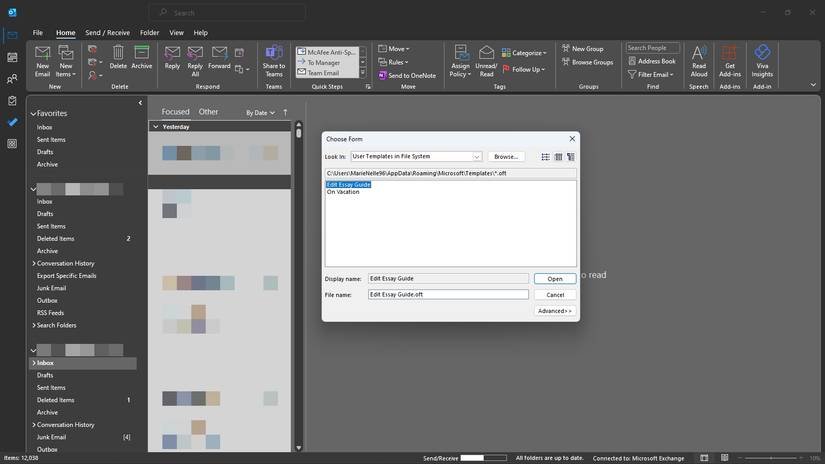Select Edit Essay Guide template
Screen dimensions: 825x464
pyautogui.click(x=348, y=185)
